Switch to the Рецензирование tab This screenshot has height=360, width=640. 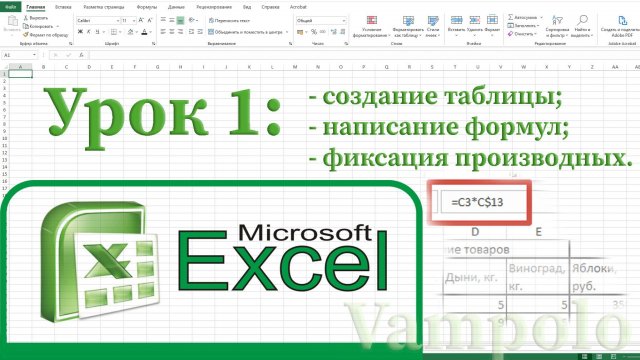pyautogui.click(x=214, y=7)
